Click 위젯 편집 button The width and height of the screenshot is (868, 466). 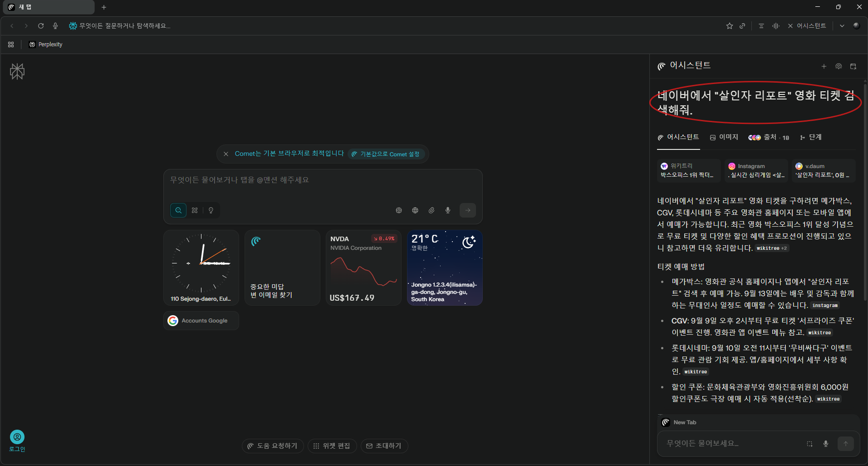(332, 446)
